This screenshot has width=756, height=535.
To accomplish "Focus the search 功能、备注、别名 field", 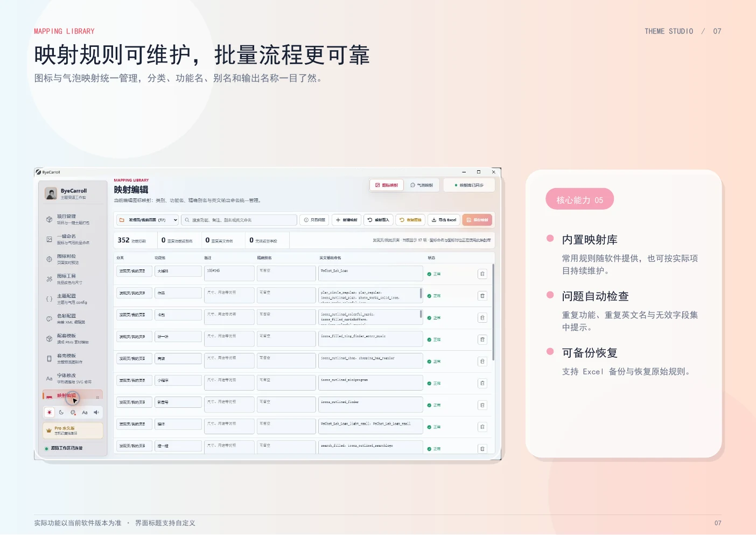I will (239, 220).
